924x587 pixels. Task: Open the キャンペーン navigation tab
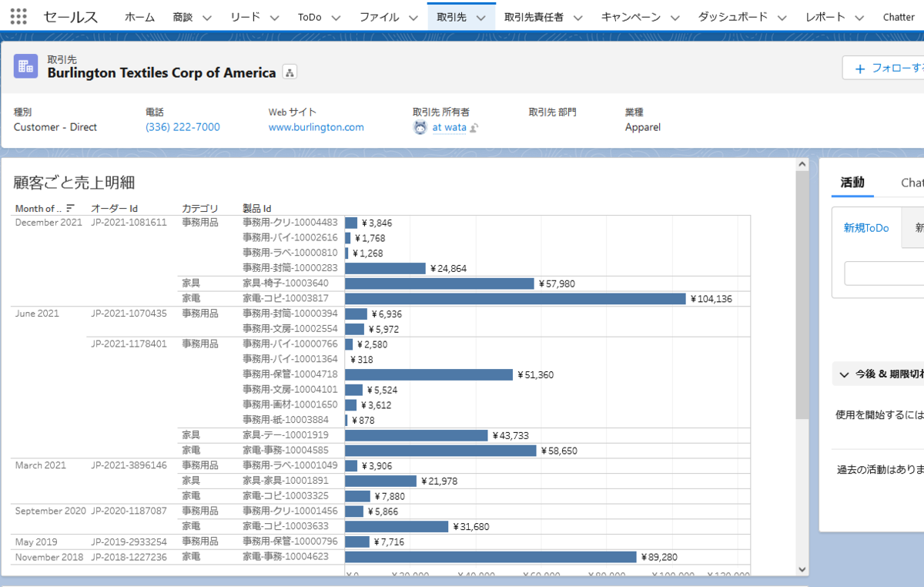[631, 17]
